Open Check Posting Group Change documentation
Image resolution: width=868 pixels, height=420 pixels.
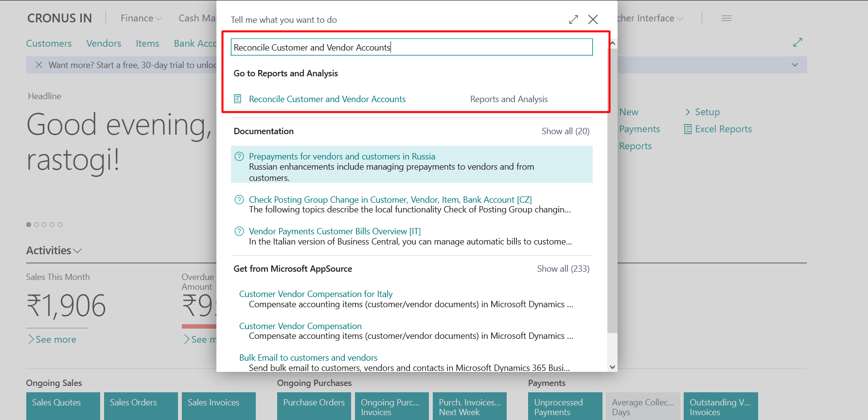tap(390, 200)
